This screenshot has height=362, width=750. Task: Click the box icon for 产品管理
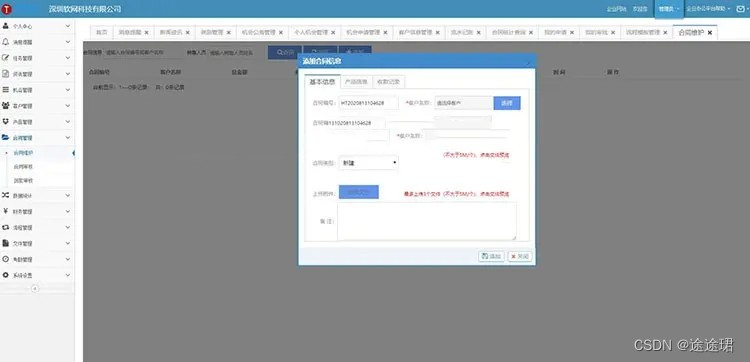(6, 122)
